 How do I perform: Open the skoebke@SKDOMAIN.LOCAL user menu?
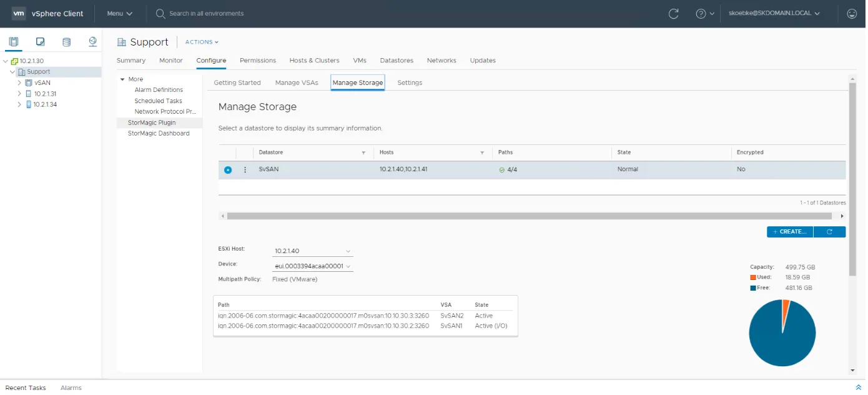coord(774,13)
